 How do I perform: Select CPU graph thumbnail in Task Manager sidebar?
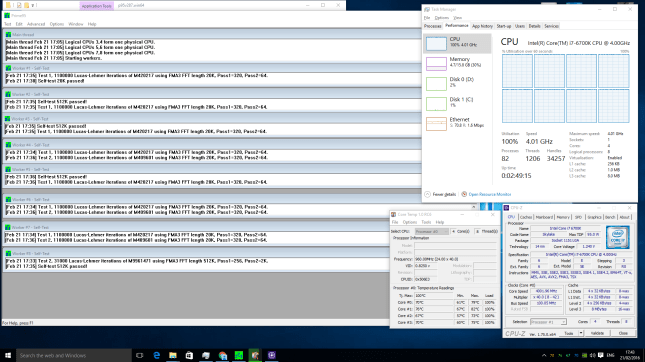[436, 44]
